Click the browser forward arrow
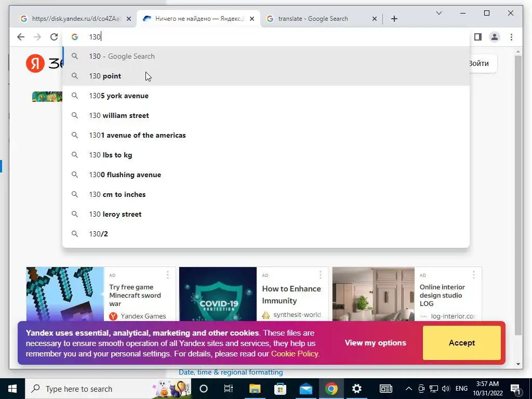This screenshot has height=399, width=532. (37, 37)
